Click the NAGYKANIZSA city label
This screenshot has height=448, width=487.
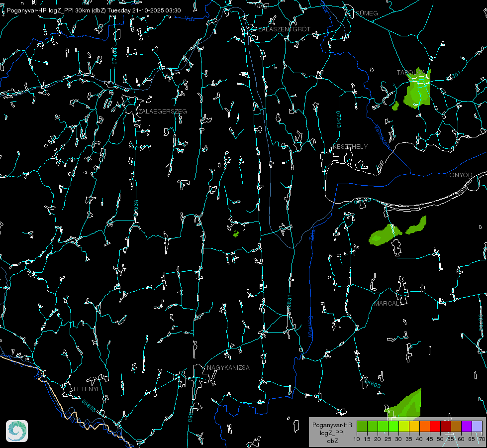tap(228, 367)
